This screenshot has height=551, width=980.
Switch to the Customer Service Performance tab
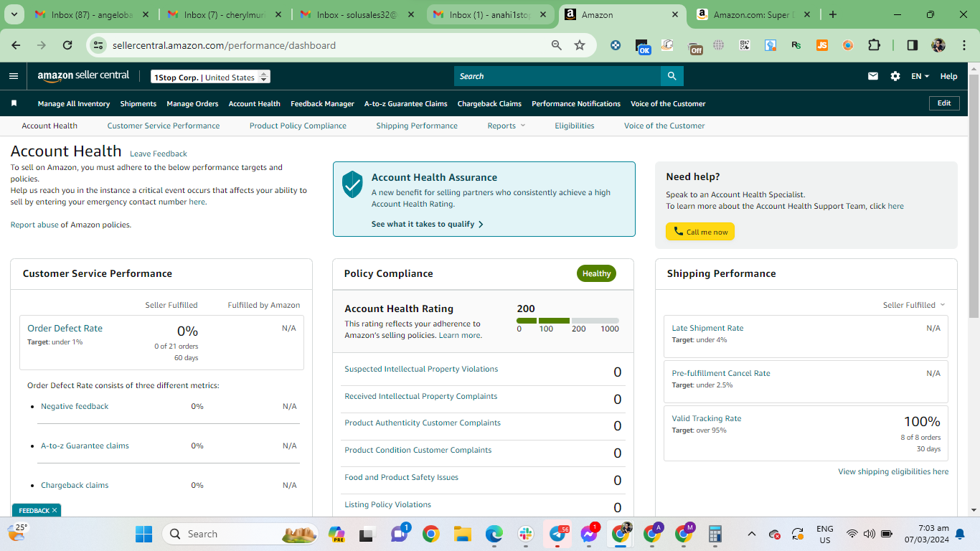[x=164, y=126]
